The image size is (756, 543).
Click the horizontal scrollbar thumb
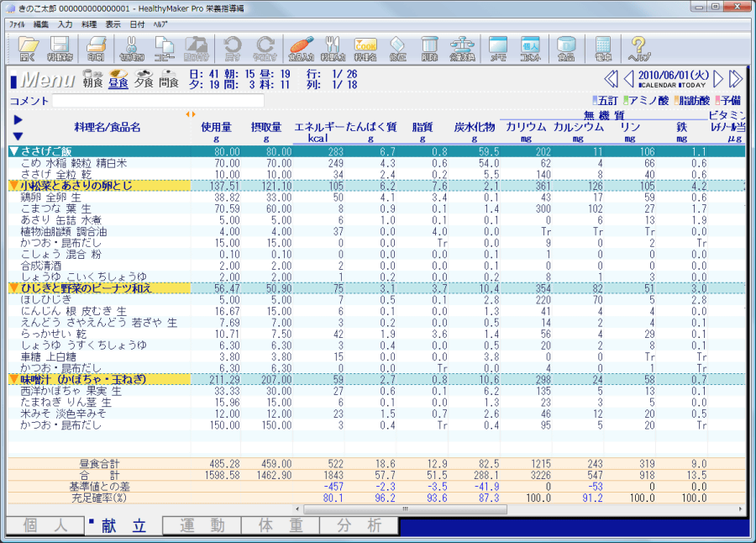coord(405,509)
